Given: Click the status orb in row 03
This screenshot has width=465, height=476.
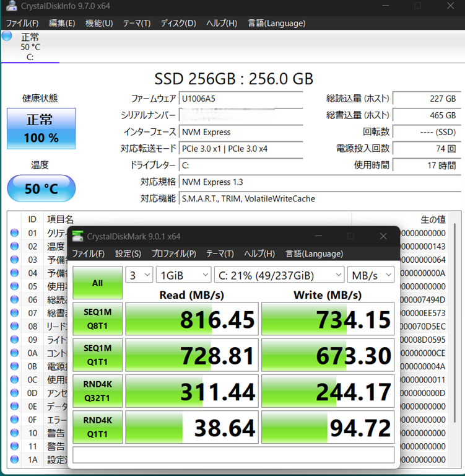Looking at the screenshot, I should (x=14, y=260).
